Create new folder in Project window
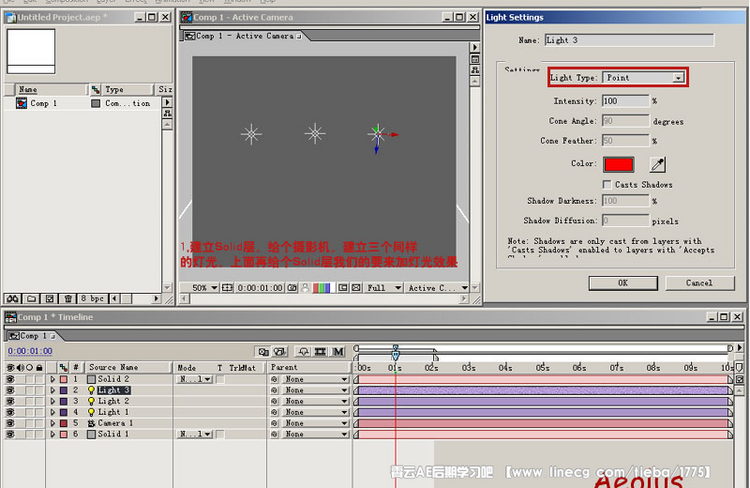This screenshot has height=488, width=750. (x=31, y=299)
